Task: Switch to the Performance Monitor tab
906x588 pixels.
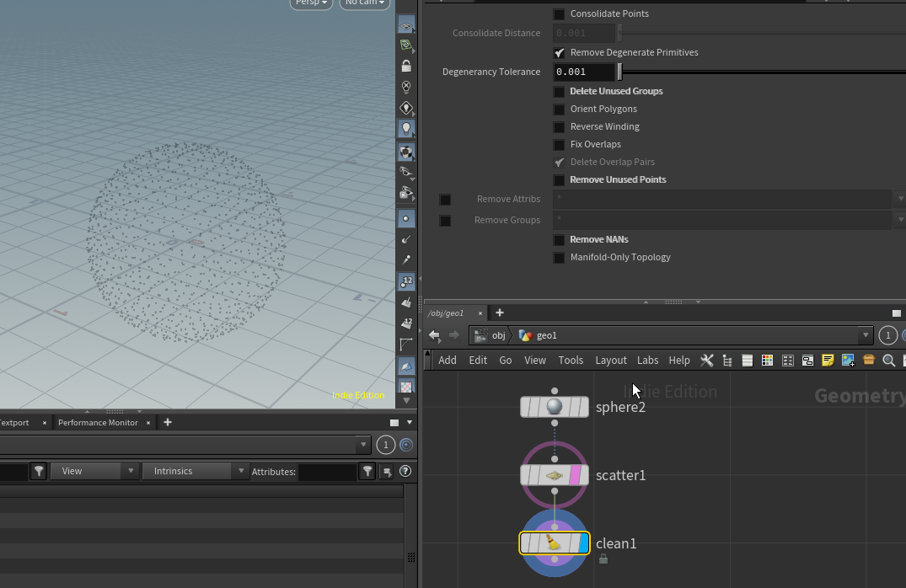Action: (x=98, y=423)
